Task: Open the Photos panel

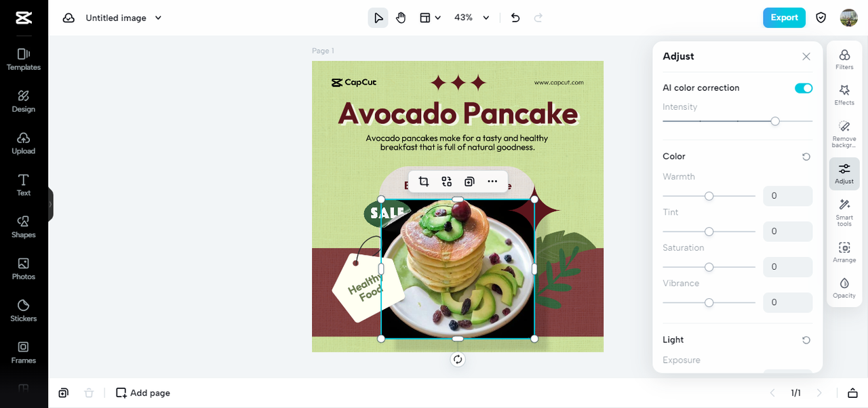Action: coord(24,269)
